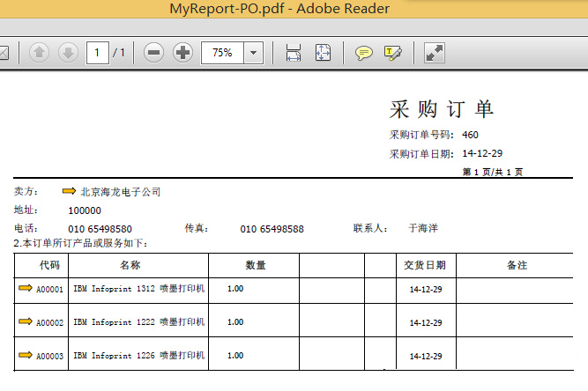The image size is (588, 391).
Task: Click the partially visible leftmost toolbar icon
Action: [x=4, y=53]
